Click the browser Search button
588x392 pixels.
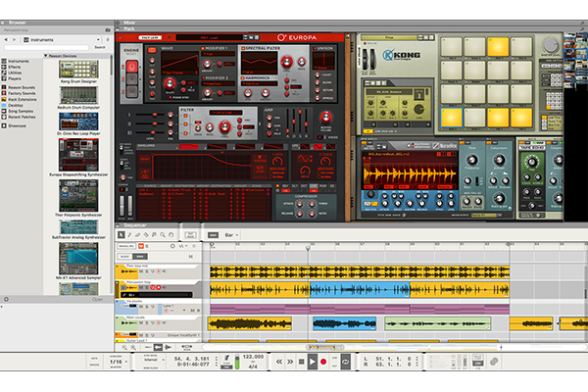point(100,47)
